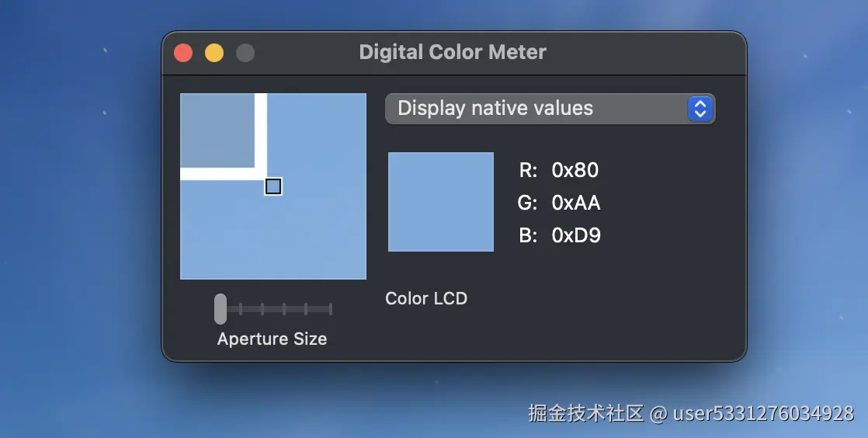Viewport: 868px width, 438px height.
Task: Minimize the window with the yellow button
Action: point(214,53)
